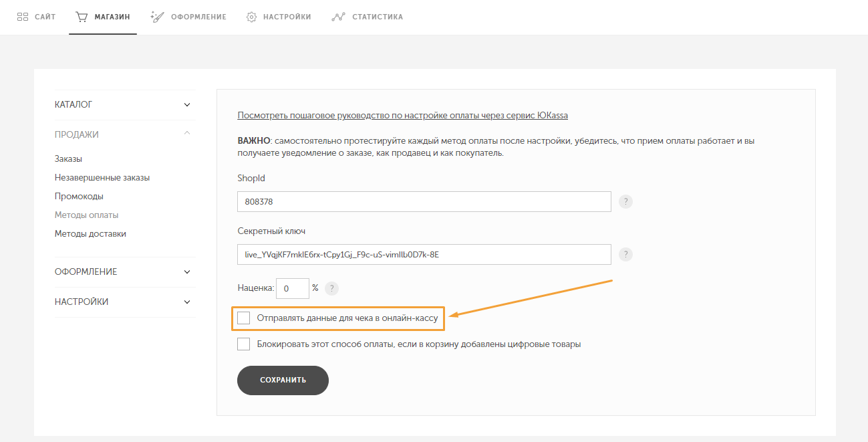Open the Статистика tab
868x442 pixels.
[368, 17]
